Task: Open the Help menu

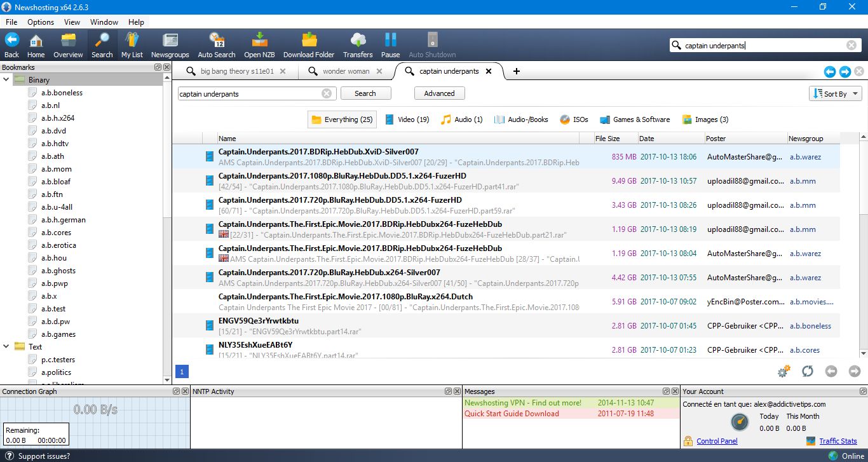Action: [136, 22]
